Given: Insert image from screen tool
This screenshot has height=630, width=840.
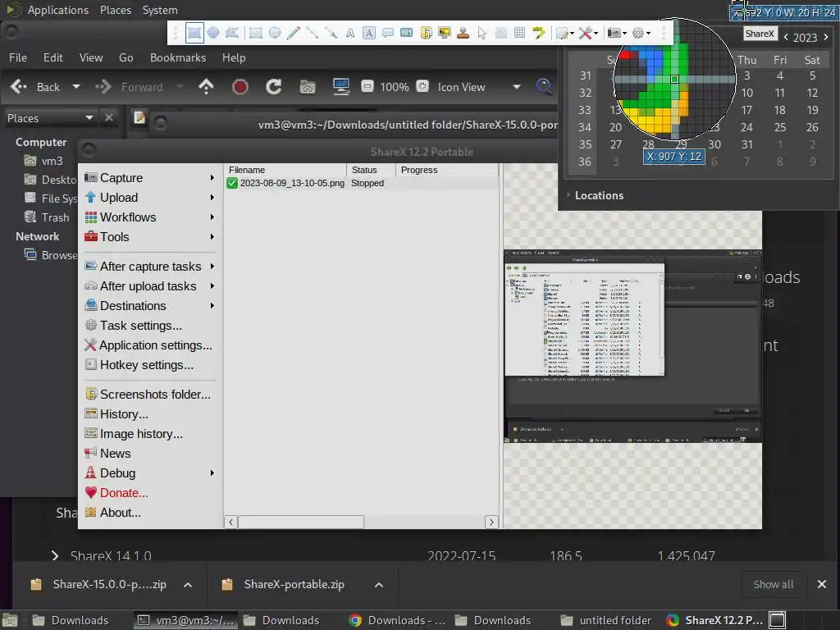Looking at the screenshot, I should coord(445,33).
